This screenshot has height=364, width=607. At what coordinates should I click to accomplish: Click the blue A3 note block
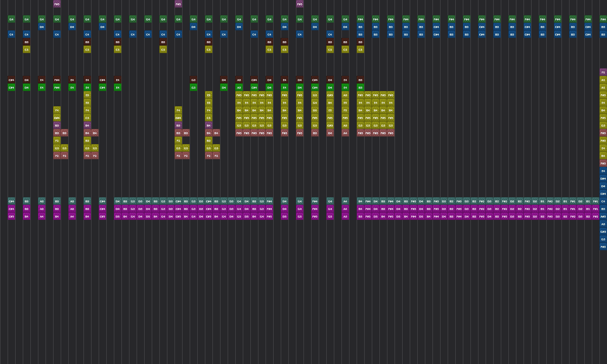coord(603,224)
